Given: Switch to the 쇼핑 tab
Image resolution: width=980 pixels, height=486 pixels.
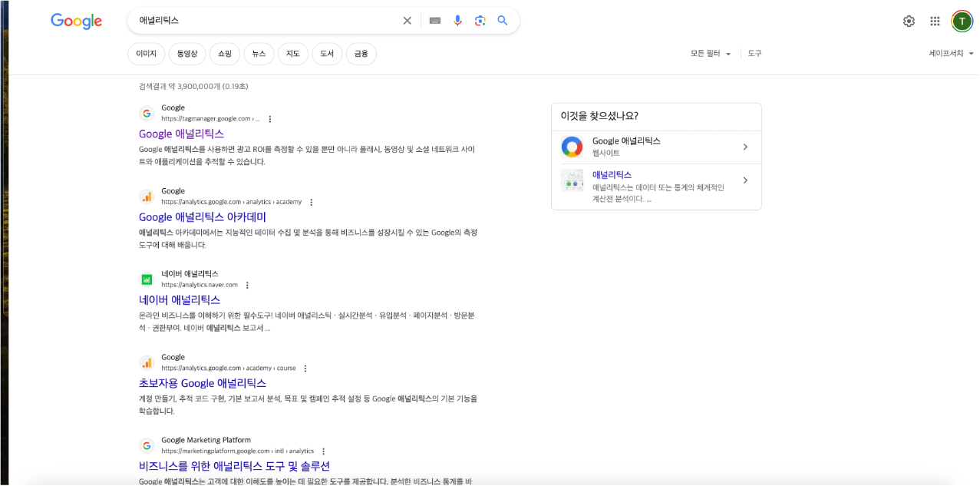Looking at the screenshot, I should coord(225,54).
